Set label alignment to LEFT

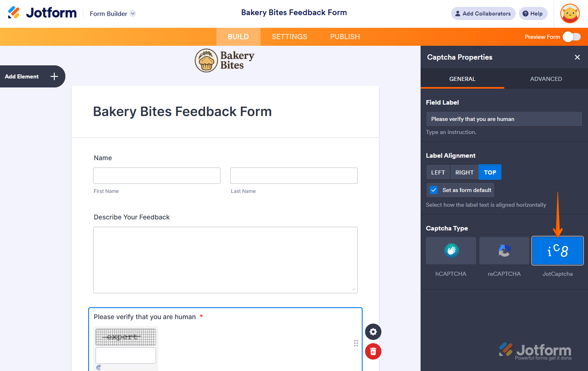point(438,172)
